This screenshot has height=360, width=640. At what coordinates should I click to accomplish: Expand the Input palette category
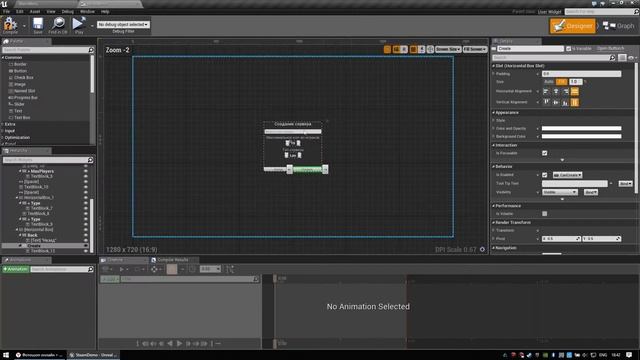pos(2,131)
